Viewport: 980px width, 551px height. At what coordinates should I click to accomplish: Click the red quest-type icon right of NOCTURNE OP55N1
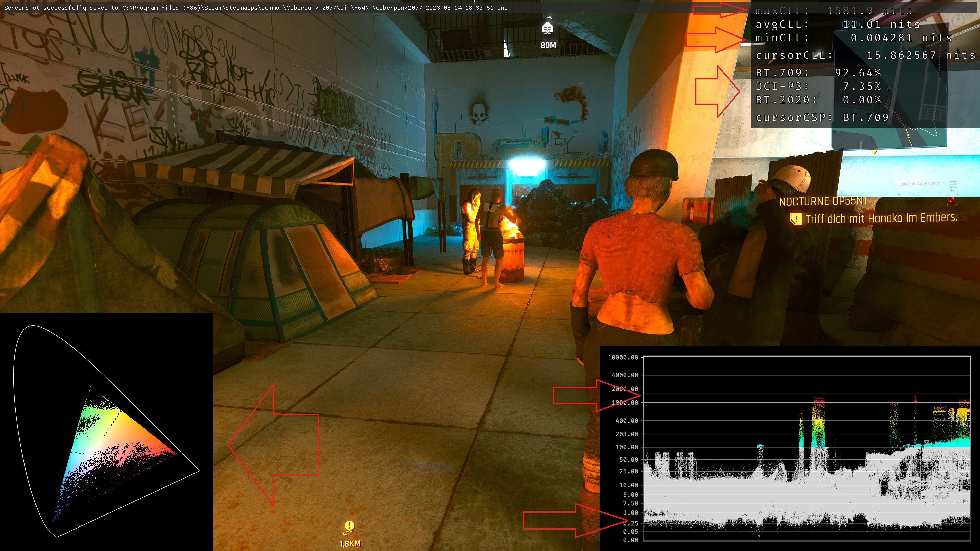pos(952,200)
